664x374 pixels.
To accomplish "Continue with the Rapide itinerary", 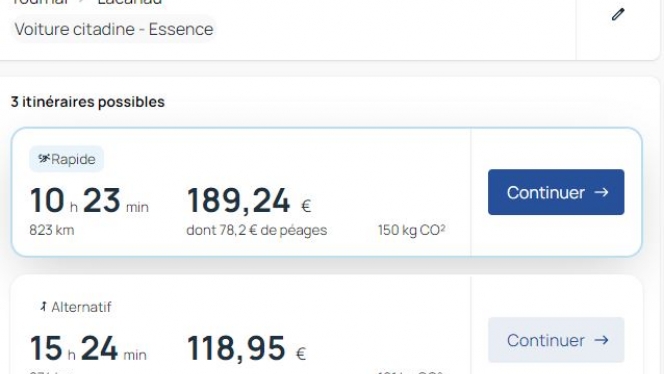I will [556, 192].
